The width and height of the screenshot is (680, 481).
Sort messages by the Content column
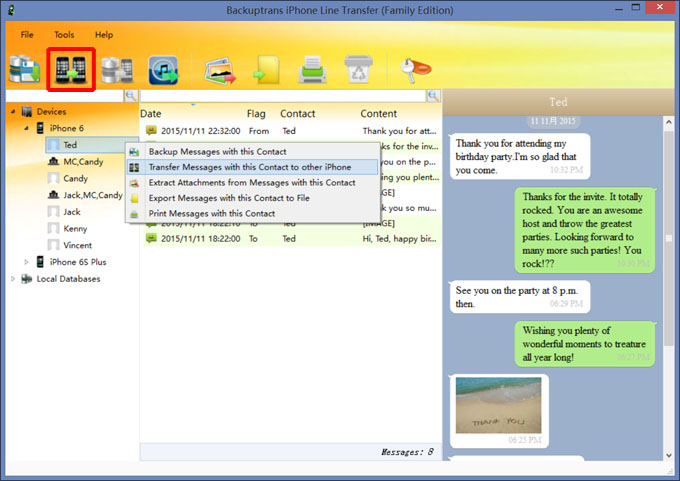pos(379,114)
